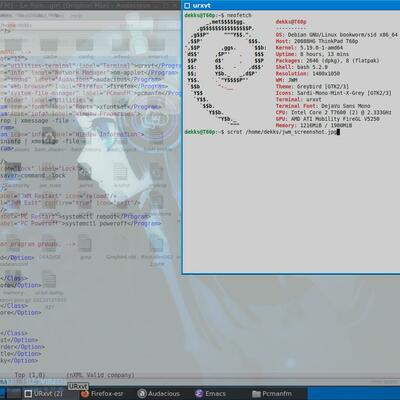This screenshot has height=400, width=400.
Task: Click the urxvt window title text
Action: [202, 5]
